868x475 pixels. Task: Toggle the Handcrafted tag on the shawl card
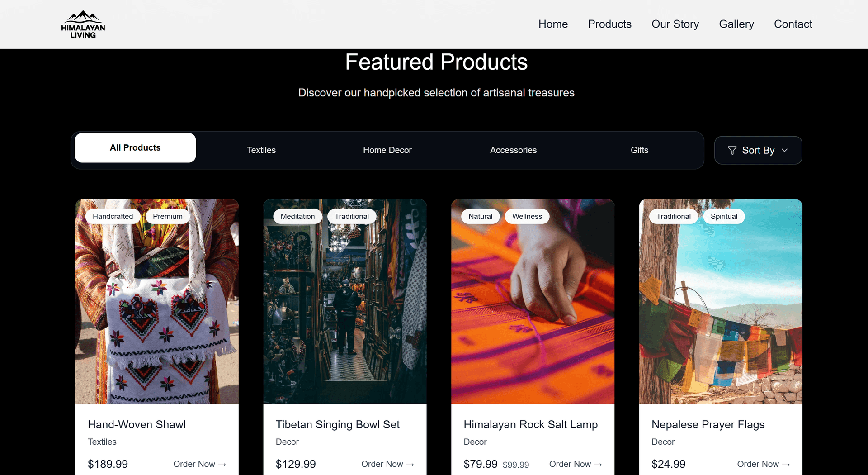click(x=113, y=216)
